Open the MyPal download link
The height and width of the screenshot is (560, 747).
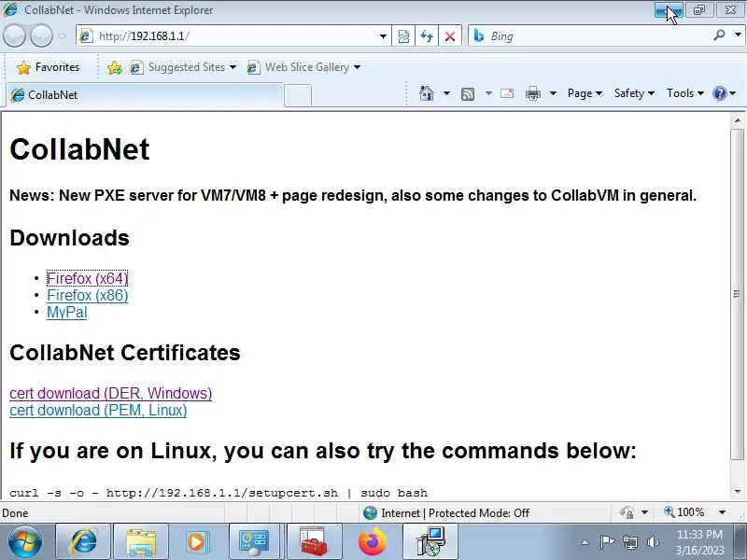pyautogui.click(x=66, y=313)
